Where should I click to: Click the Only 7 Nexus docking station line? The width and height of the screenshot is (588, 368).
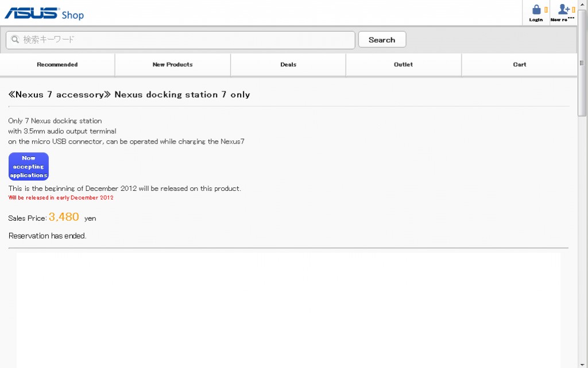point(55,121)
